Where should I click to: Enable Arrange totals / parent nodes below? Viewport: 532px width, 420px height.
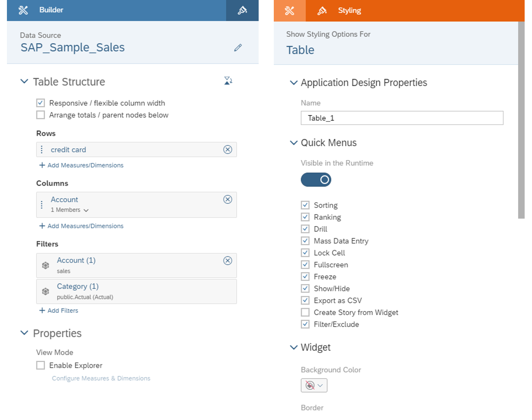pyautogui.click(x=41, y=115)
